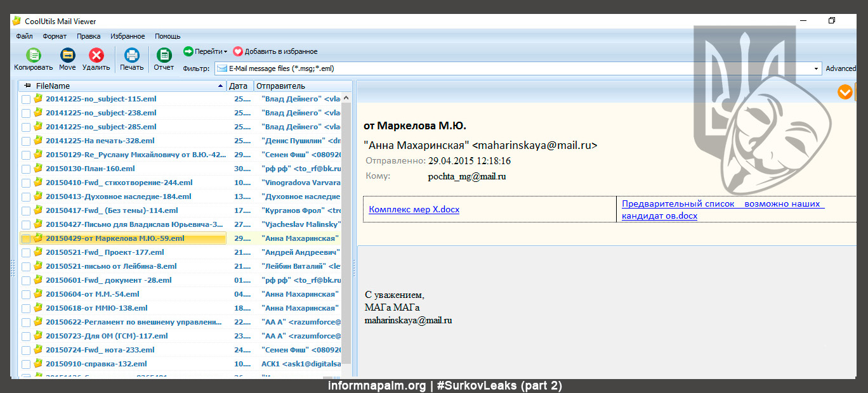Click Добавить в избранное heart icon
Viewport: 868px width, 393px height.
click(238, 51)
